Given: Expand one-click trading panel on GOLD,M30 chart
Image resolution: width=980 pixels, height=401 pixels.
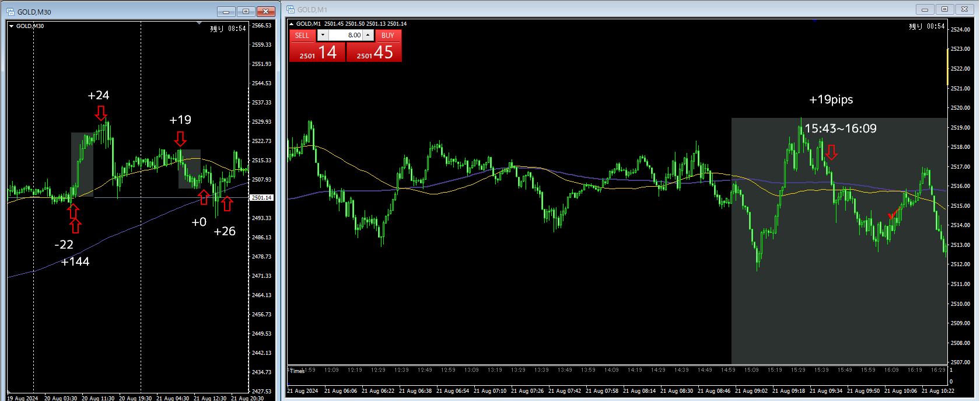Looking at the screenshot, I should tap(11, 26).
